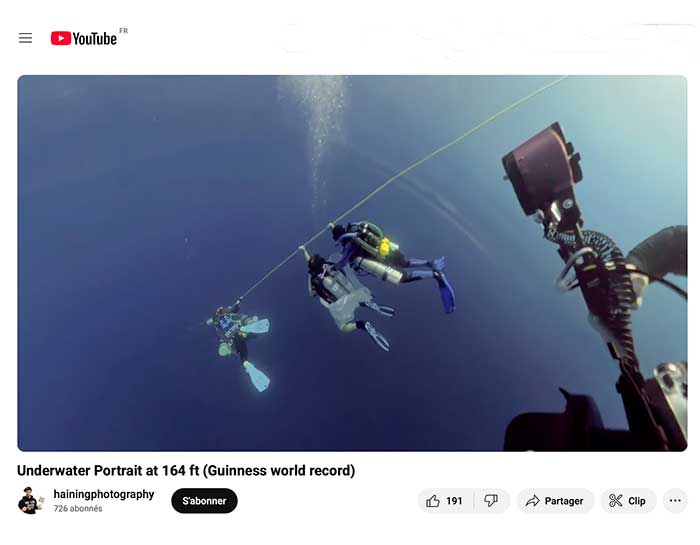Subscribe with the S'abonner button
Image resolution: width=700 pixels, height=545 pixels.
coord(204,501)
